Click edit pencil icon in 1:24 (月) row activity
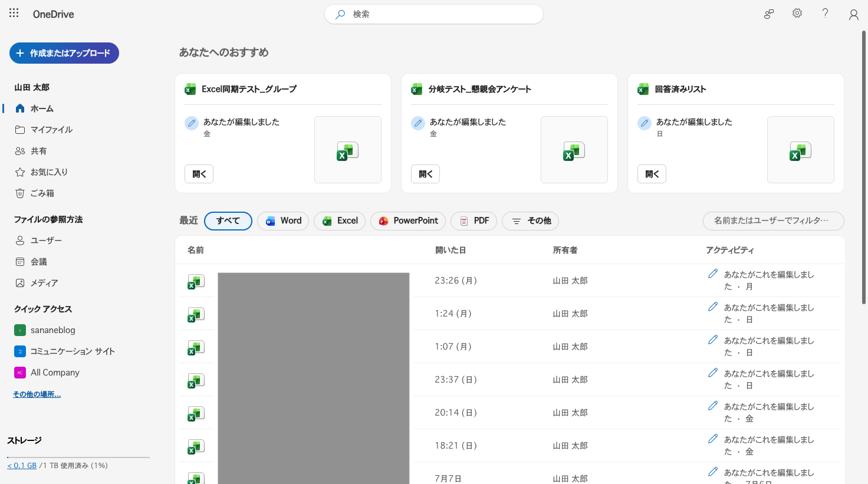Image resolution: width=868 pixels, height=484 pixels. (x=713, y=307)
